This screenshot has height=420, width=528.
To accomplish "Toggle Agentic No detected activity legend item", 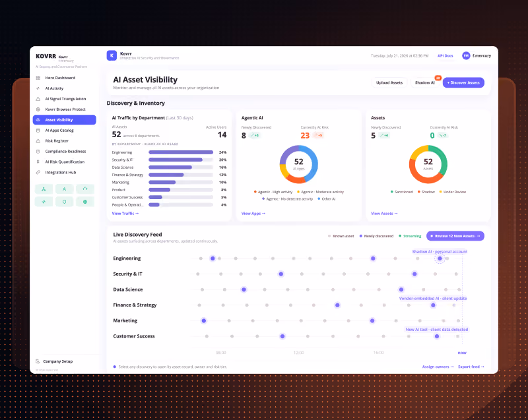I will click(287, 199).
